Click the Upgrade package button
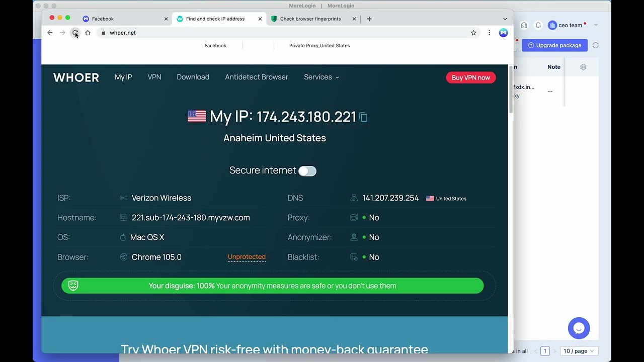 (554, 45)
